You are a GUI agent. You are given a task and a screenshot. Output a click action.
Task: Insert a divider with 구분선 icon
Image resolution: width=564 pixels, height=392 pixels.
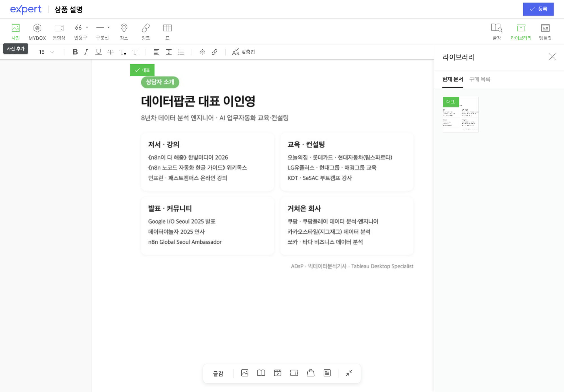(x=100, y=27)
